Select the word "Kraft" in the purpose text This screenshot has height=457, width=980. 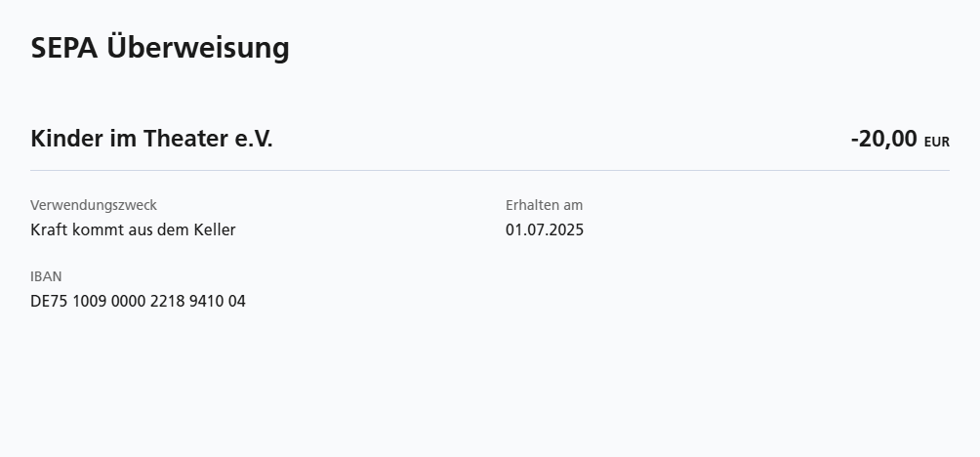pyautogui.click(x=50, y=230)
